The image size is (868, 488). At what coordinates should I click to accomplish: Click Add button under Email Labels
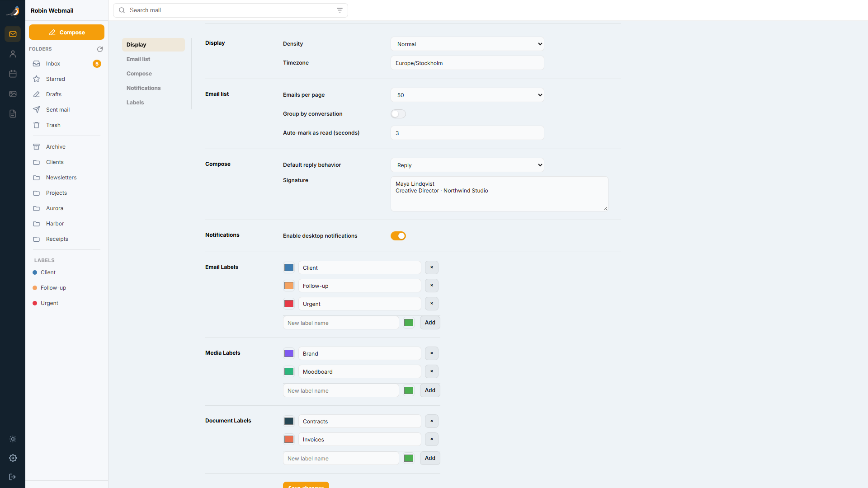[430, 323]
